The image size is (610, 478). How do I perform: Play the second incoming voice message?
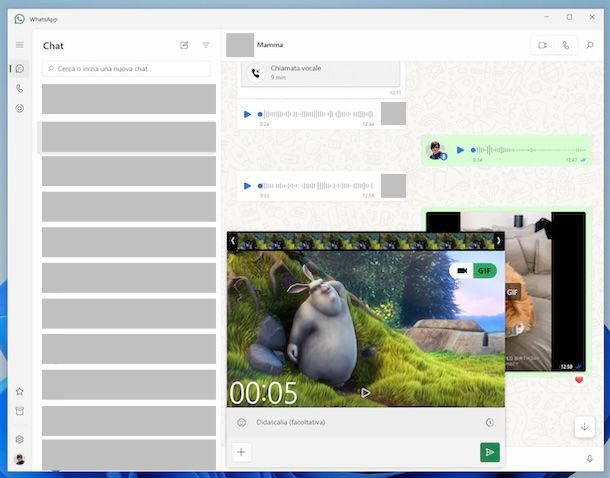click(x=247, y=186)
